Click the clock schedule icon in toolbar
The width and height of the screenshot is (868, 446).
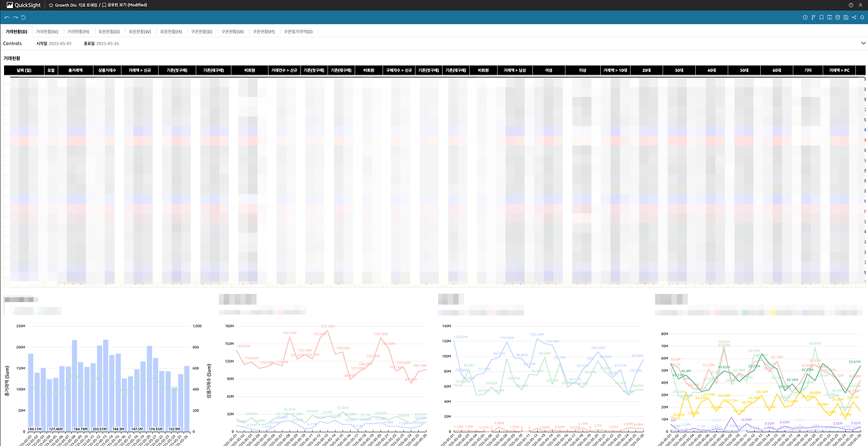coord(805,17)
